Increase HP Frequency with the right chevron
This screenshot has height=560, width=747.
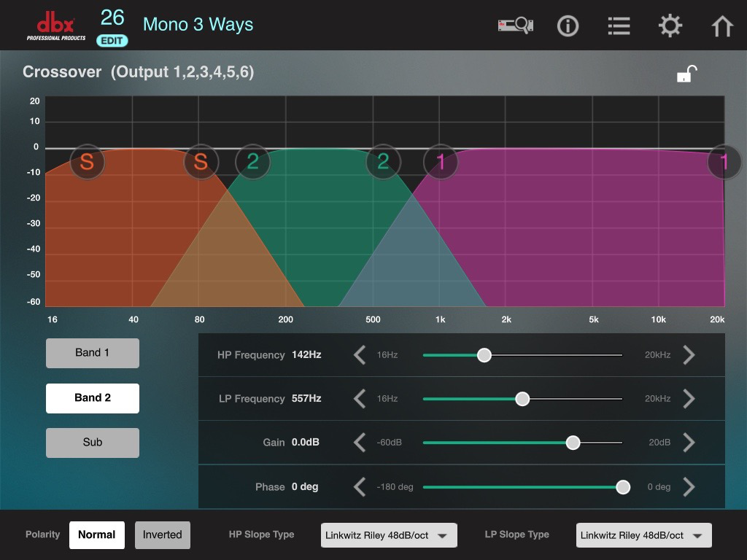(x=689, y=355)
